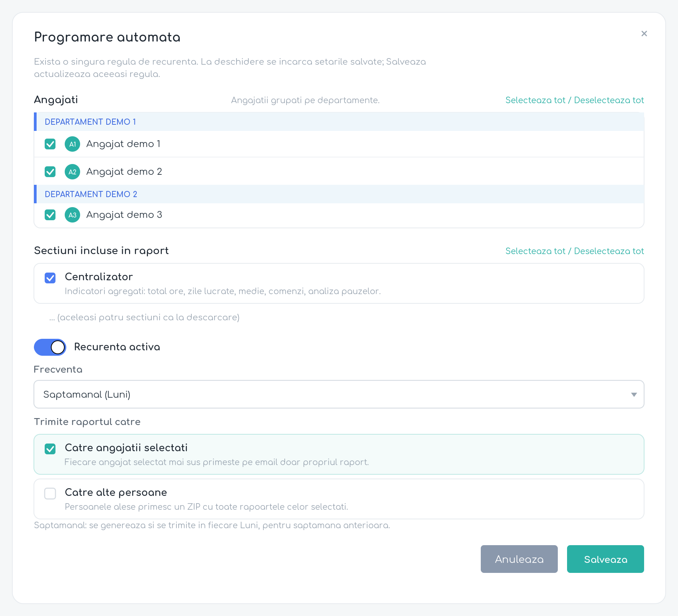
Task: Click the Salveaza button
Action: (606, 559)
